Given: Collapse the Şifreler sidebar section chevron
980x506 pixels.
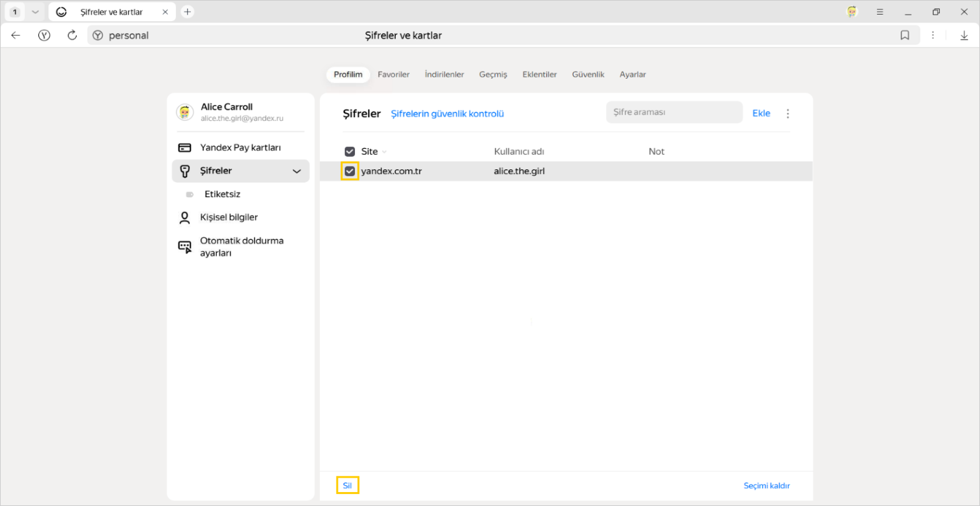Looking at the screenshot, I should [297, 171].
